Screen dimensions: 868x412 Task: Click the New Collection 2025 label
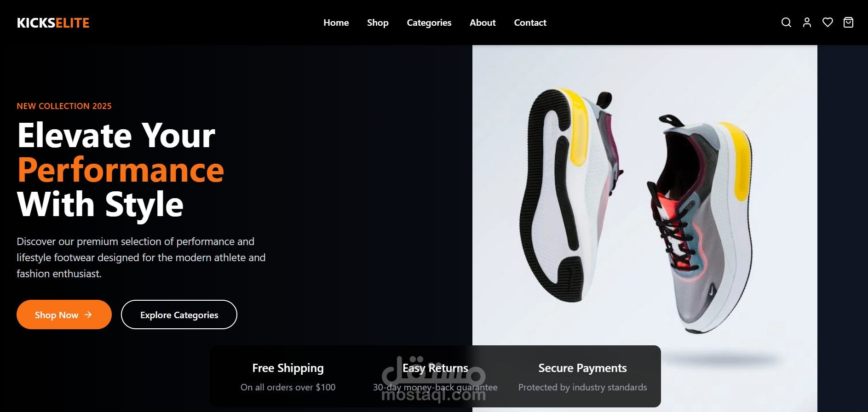point(64,106)
